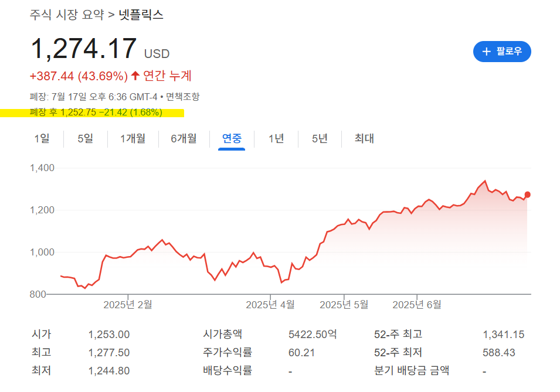Screen dimensions: 560x392
Task: Click the 최저 value 1,244.80
Action: tap(109, 371)
